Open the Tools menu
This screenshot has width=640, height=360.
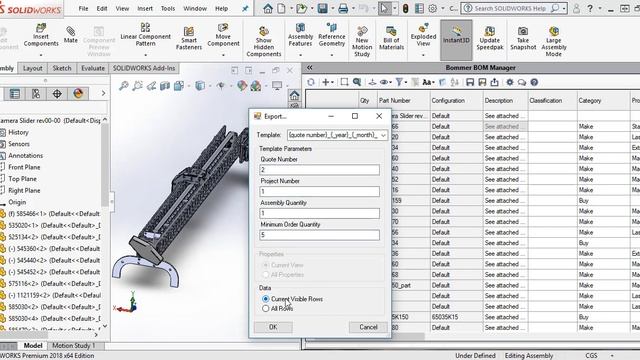click(168, 8)
